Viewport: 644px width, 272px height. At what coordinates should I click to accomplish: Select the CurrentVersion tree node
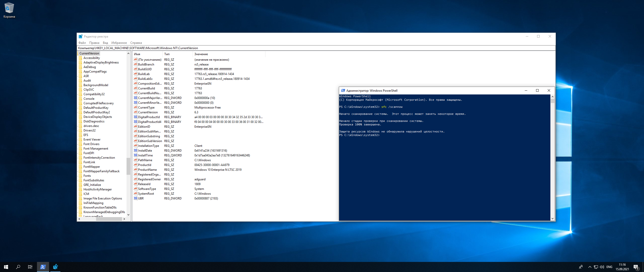(x=89, y=53)
